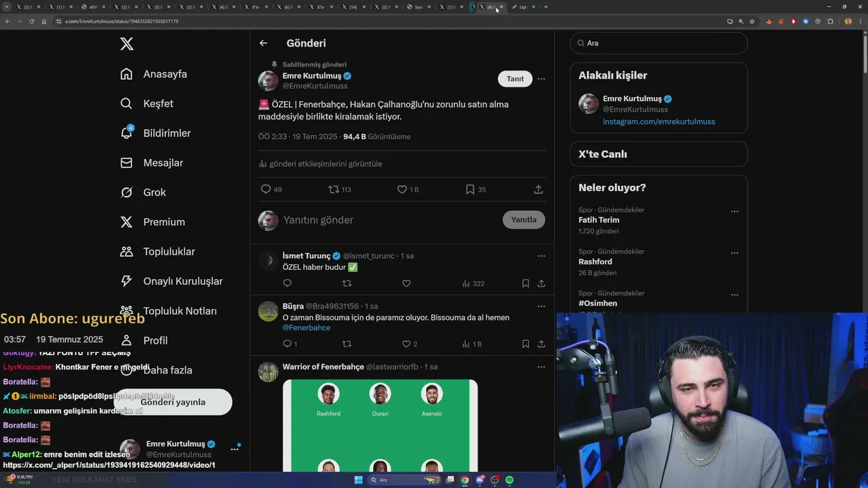Image resolution: width=868 pixels, height=488 pixels.
Task: Go to Anasayfa in the sidebar
Action: [153, 74]
